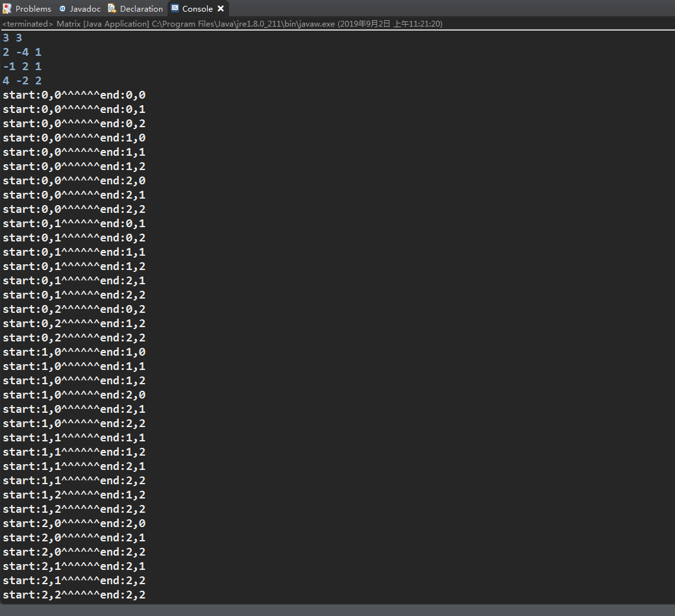Click output line start:0,0 end:0,2
675x616 pixels.
tap(74, 123)
